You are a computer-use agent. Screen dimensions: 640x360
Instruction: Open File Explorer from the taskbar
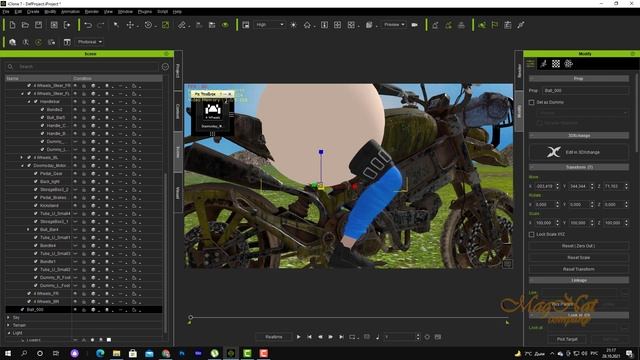point(116,353)
